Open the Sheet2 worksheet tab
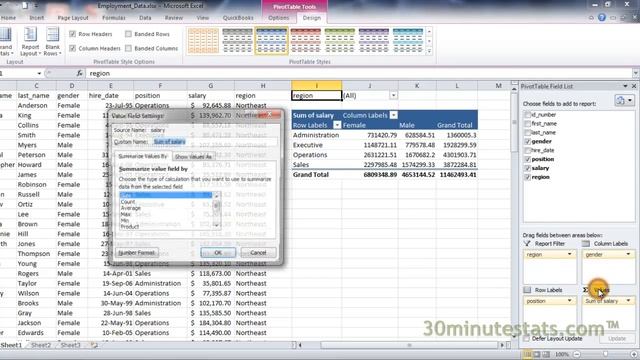Image resolution: width=640 pixels, height=360 pixels. tap(41, 345)
